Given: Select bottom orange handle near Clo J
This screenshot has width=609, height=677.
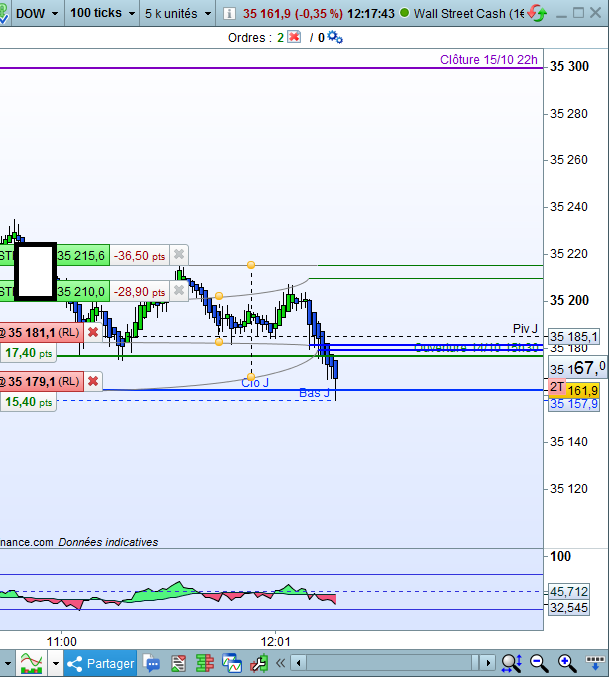Looking at the screenshot, I should 251,376.
